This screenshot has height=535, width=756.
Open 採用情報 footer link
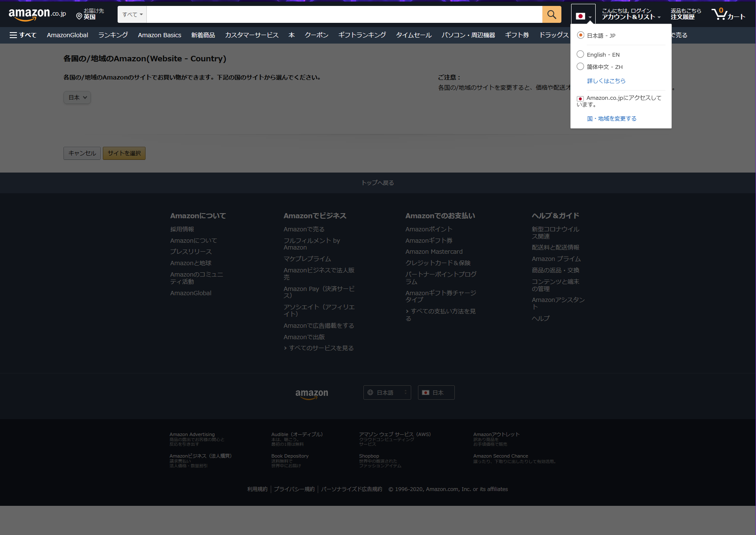[x=182, y=229]
